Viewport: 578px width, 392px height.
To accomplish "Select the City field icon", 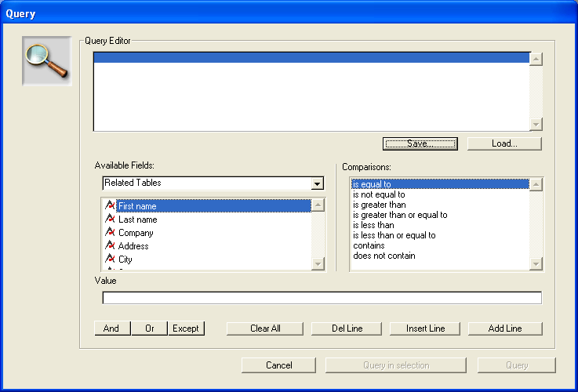I will pyautogui.click(x=110, y=260).
